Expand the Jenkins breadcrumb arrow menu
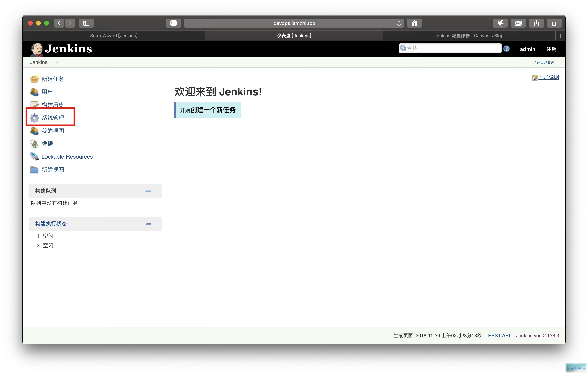The width and height of the screenshot is (588, 374). pos(57,62)
